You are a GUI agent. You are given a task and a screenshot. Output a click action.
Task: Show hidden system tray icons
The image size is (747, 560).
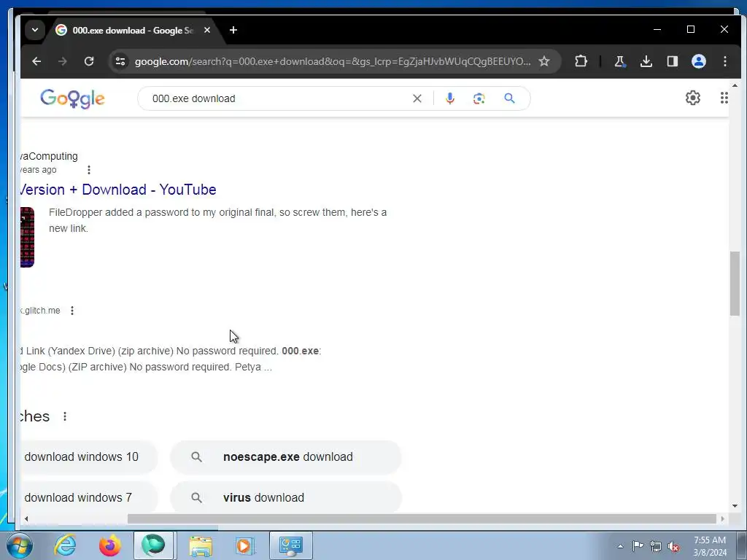coord(620,546)
